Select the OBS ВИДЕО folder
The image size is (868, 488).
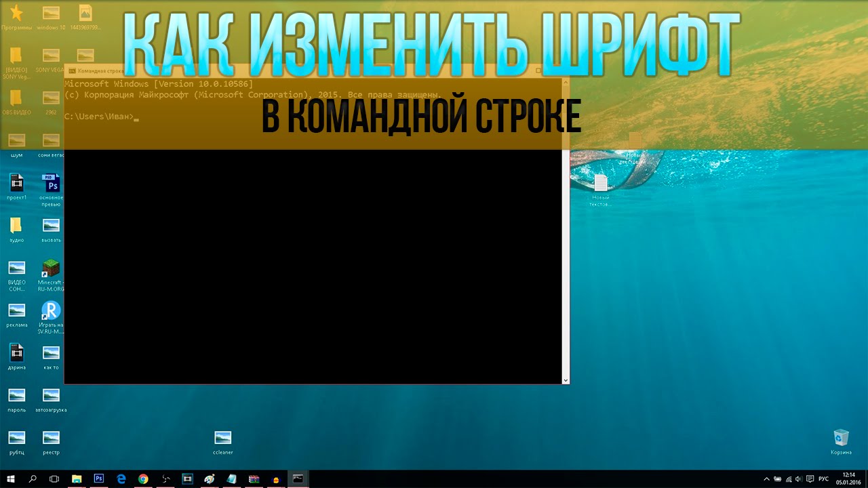(x=16, y=102)
